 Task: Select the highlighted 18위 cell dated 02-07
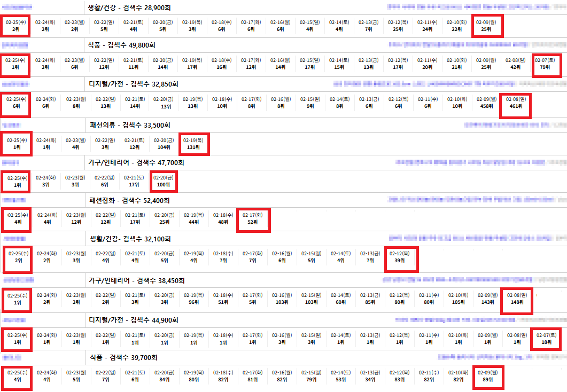[x=545, y=338]
